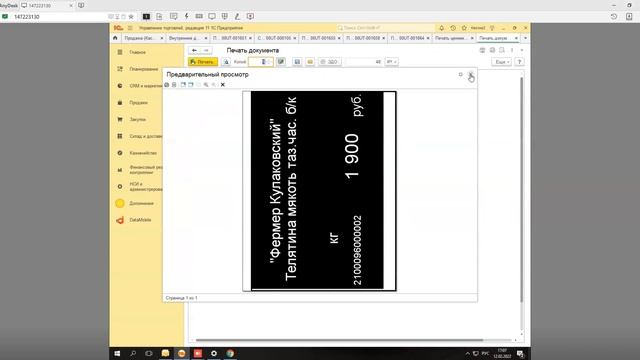Viewport: 640px width, 360px height.
Task: Click the send by email envelope icon
Action: [310, 62]
